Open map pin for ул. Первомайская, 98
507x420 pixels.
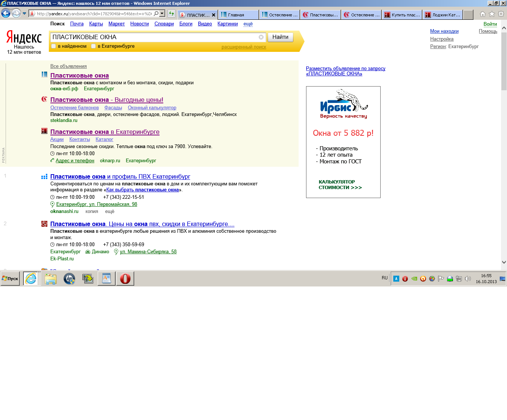(53, 204)
